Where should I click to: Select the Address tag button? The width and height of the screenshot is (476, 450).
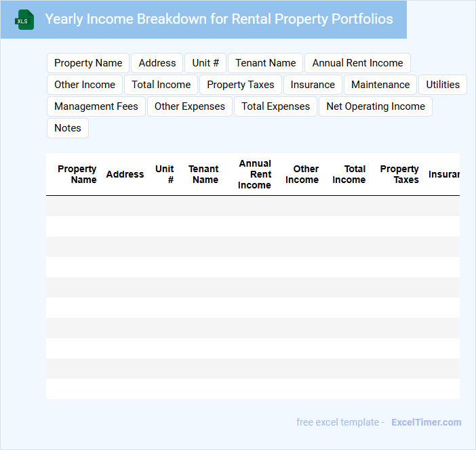[x=157, y=63]
